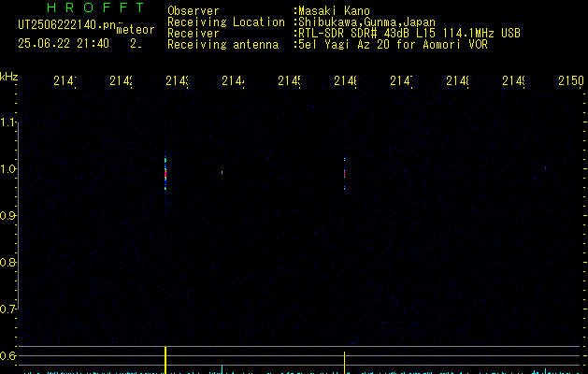Click the 2141 time axis label
Screen dimensions: 588x374
(65, 80)
